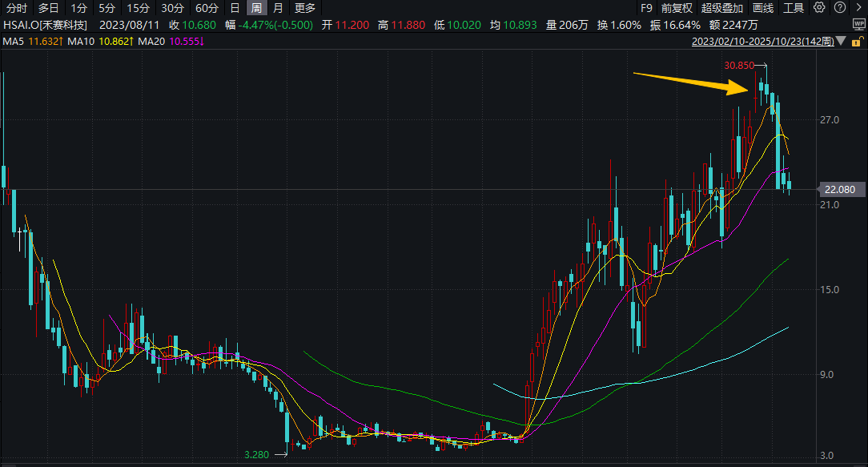Click the 超级叠加 overlay button

click(722, 8)
